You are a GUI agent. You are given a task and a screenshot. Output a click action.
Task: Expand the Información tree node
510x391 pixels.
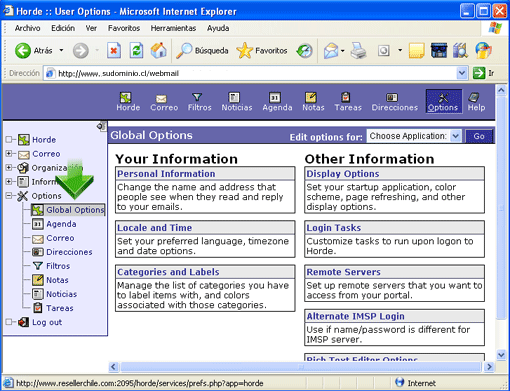coord(9,181)
